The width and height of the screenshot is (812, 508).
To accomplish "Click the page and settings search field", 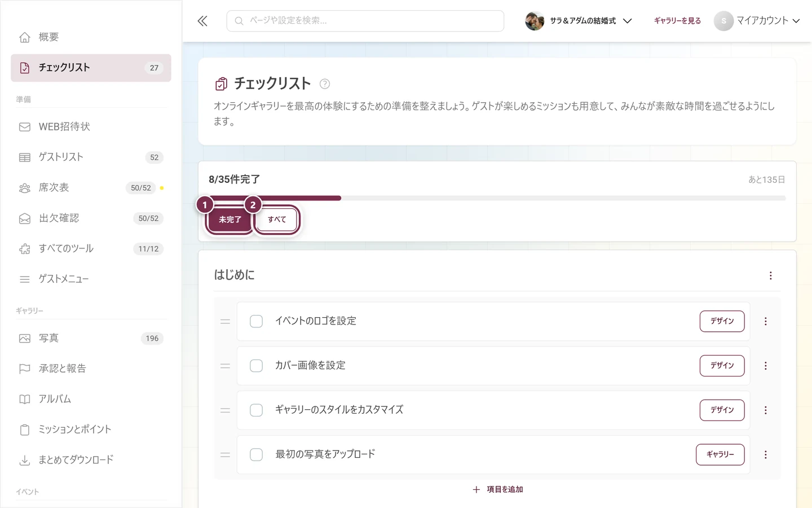I will click(x=365, y=21).
